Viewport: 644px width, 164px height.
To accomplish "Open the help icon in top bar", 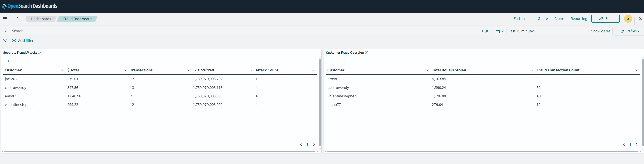I will [640, 19].
